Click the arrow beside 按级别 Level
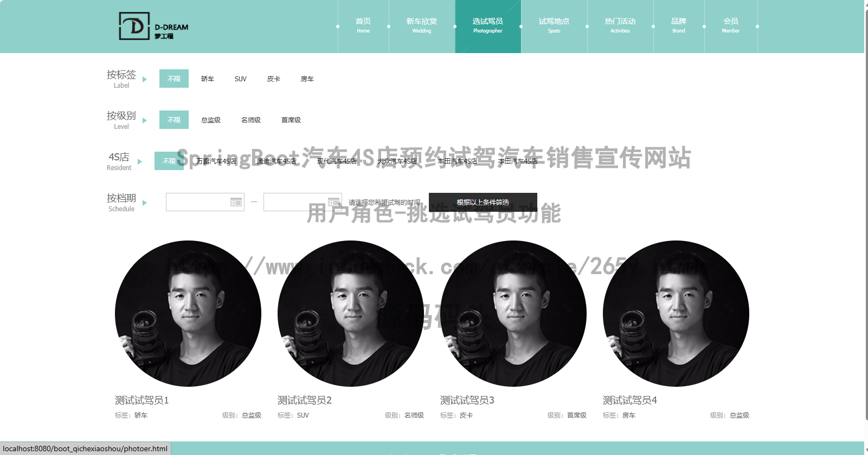 pos(145,120)
